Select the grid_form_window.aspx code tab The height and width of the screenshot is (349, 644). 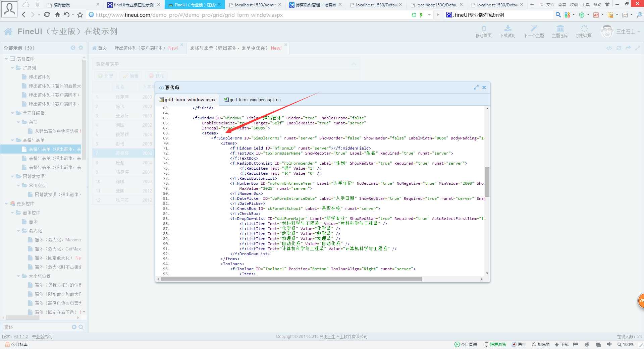[x=187, y=100]
